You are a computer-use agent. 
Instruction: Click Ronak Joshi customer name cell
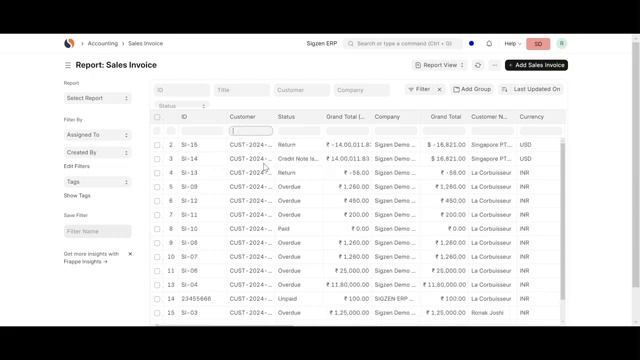(487, 313)
